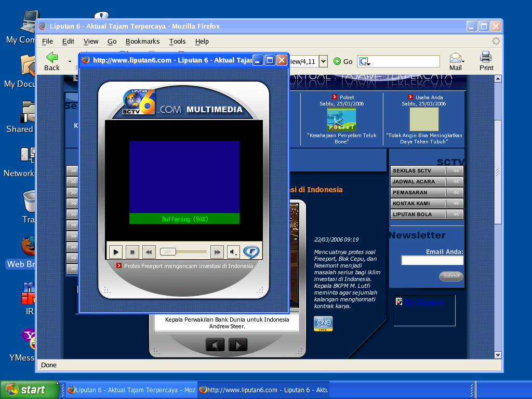Open JADWAL ACARA sidebar menu
Viewport: 532px width, 399px height.
point(427,181)
